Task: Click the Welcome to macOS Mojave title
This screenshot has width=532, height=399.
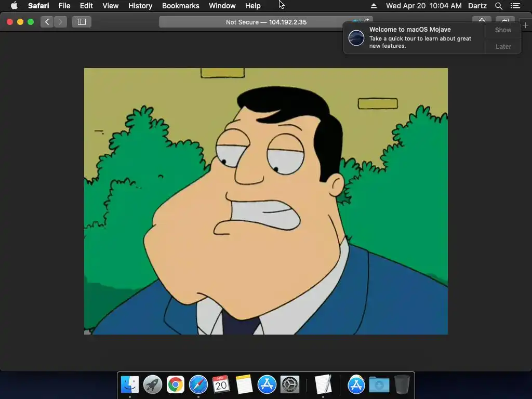Action: click(x=410, y=30)
